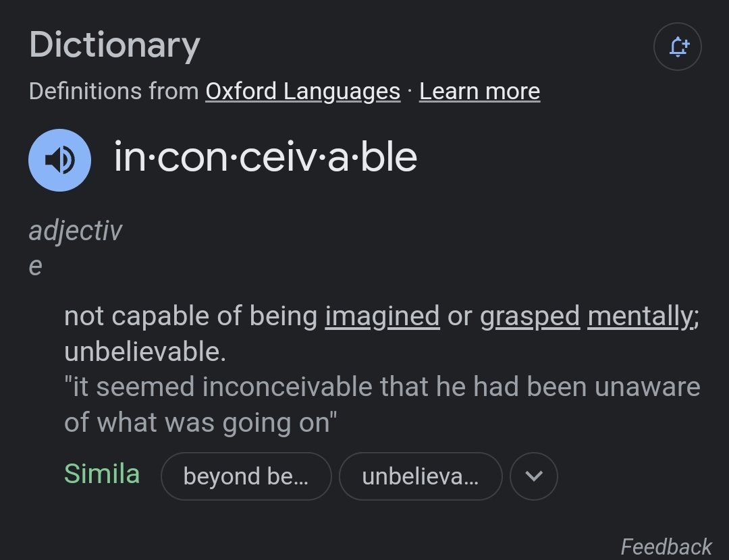Click the green Similar label
Screen dimensions: 729x560
point(102,474)
